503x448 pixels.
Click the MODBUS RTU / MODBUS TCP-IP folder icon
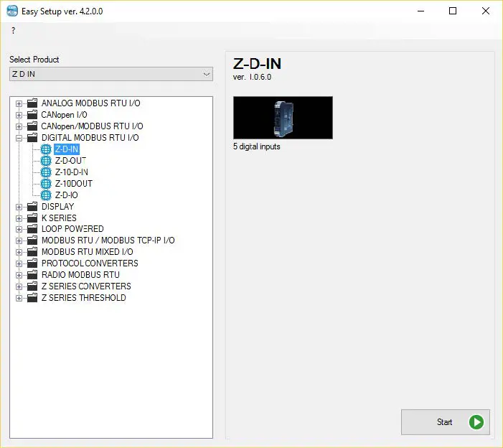pyautogui.click(x=32, y=241)
